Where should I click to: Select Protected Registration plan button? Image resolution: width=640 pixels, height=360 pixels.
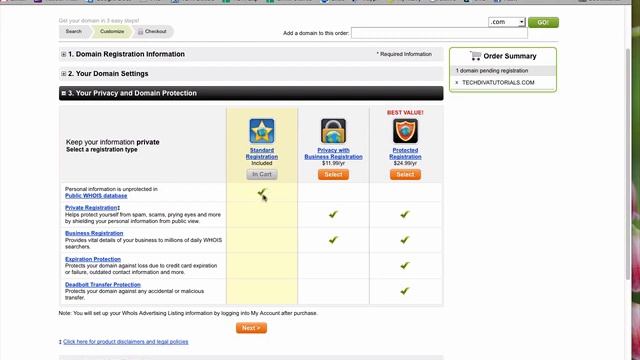405,174
